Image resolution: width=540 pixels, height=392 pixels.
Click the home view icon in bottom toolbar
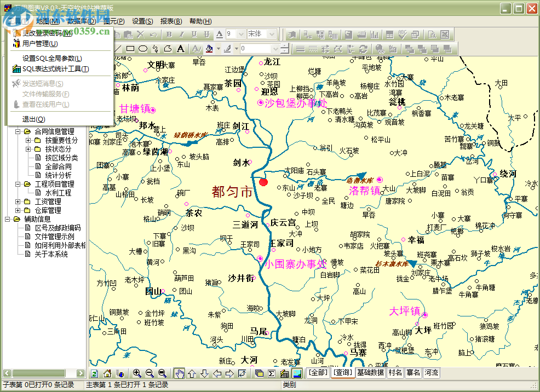tap(107, 373)
